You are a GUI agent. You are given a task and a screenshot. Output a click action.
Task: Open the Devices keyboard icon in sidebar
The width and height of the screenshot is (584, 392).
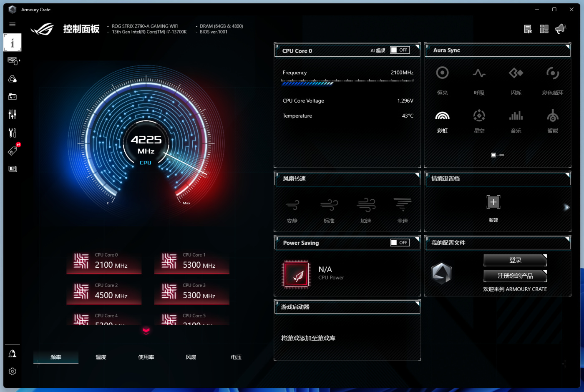click(x=13, y=61)
